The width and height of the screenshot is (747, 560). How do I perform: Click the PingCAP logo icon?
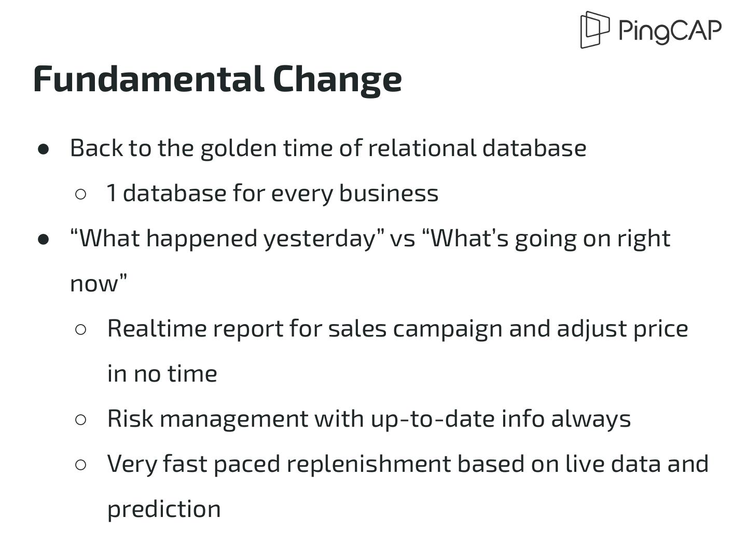[x=594, y=30]
